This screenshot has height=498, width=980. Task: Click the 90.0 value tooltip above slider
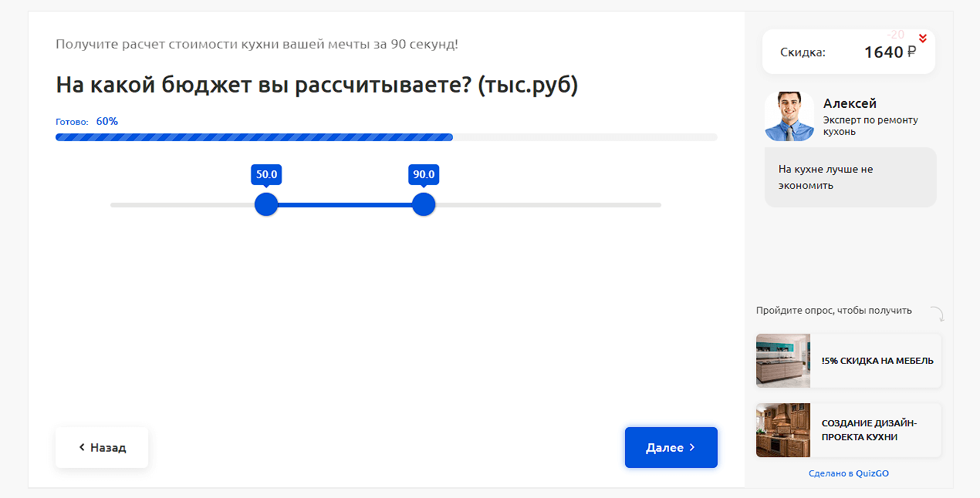[x=424, y=175]
